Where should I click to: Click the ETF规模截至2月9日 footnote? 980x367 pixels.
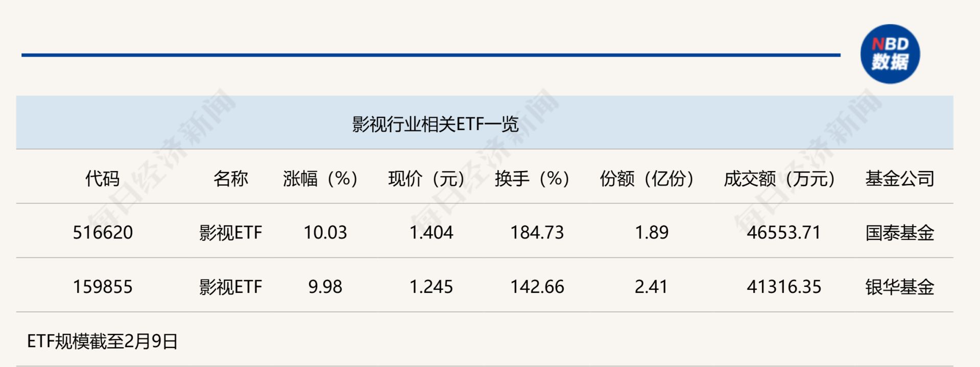(102, 341)
